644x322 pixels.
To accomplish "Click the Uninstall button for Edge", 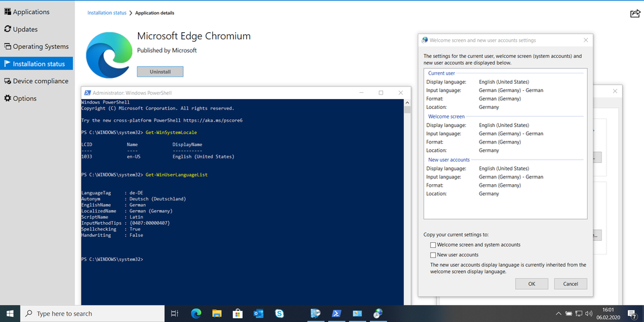I will click(160, 71).
